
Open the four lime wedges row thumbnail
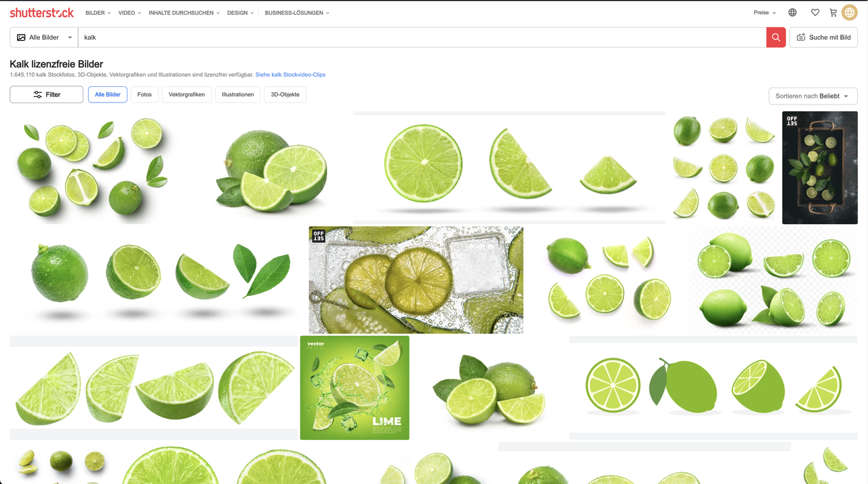153,388
